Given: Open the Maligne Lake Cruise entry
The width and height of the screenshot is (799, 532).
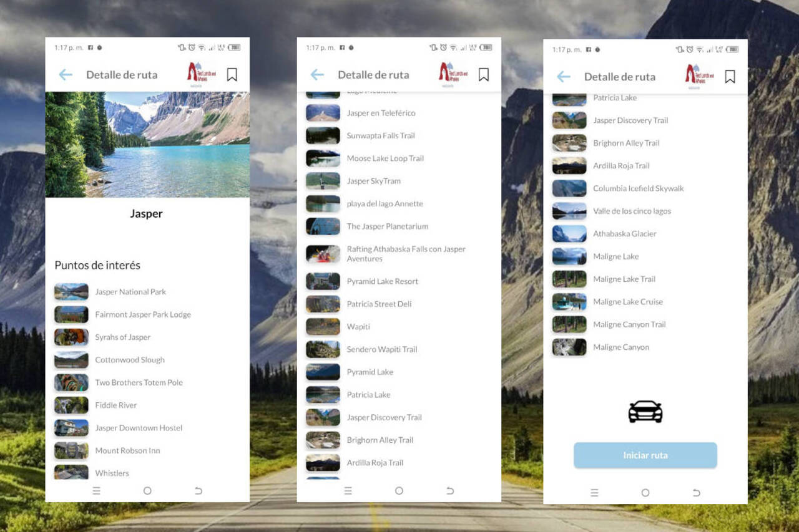Looking at the screenshot, I should click(627, 302).
